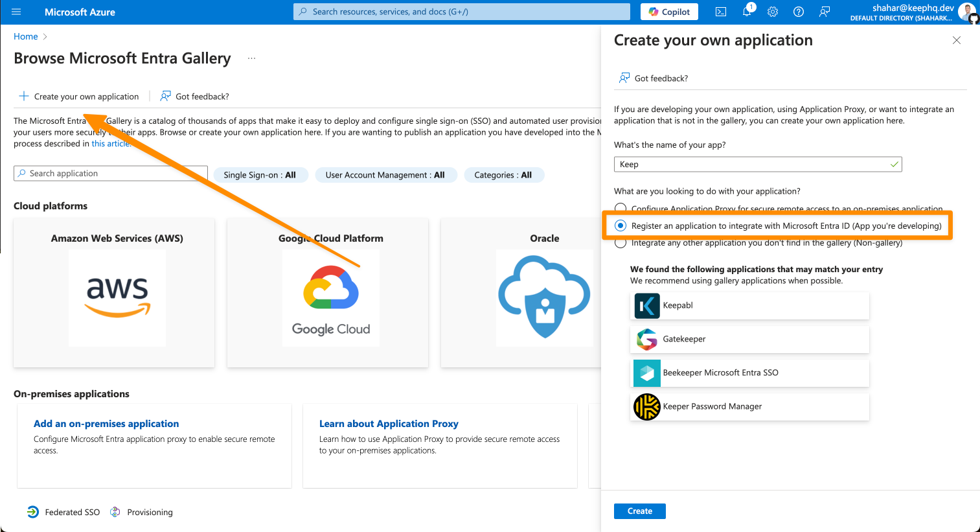
Task: Open Cloud Shell from the top bar
Action: 721,12
